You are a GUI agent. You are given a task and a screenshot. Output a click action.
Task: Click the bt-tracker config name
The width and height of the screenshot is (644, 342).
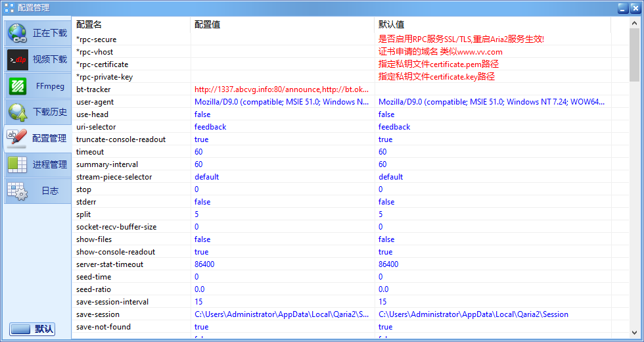[93, 89]
